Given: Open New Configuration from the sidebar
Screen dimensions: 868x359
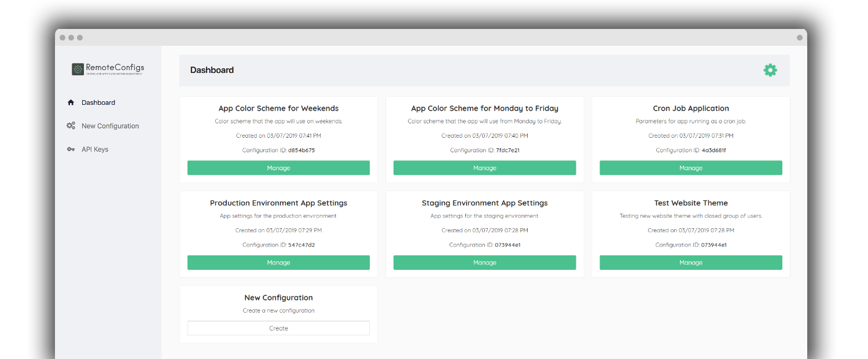Looking at the screenshot, I should tap(110, 126).
